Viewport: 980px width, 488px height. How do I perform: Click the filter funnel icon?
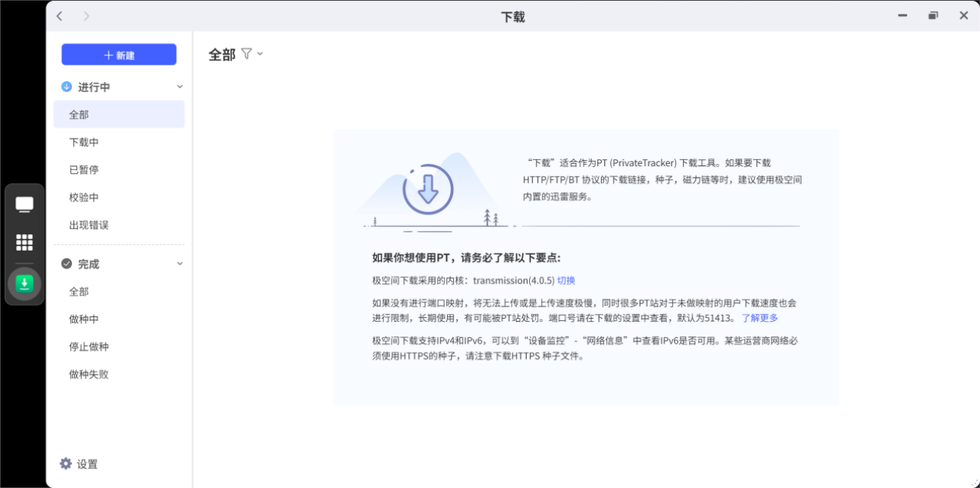click(247, 54)
